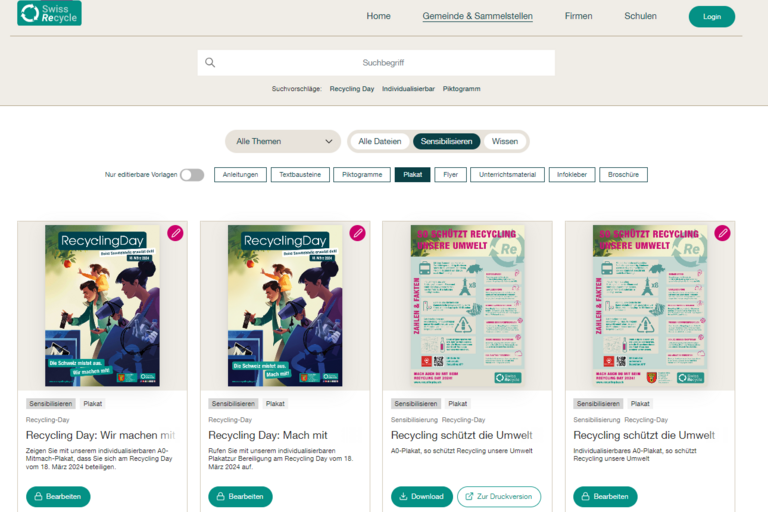This screenshot has height=512, width=768.
Task: Click the Swiss Recycle logo
Action: coord(49,14)
